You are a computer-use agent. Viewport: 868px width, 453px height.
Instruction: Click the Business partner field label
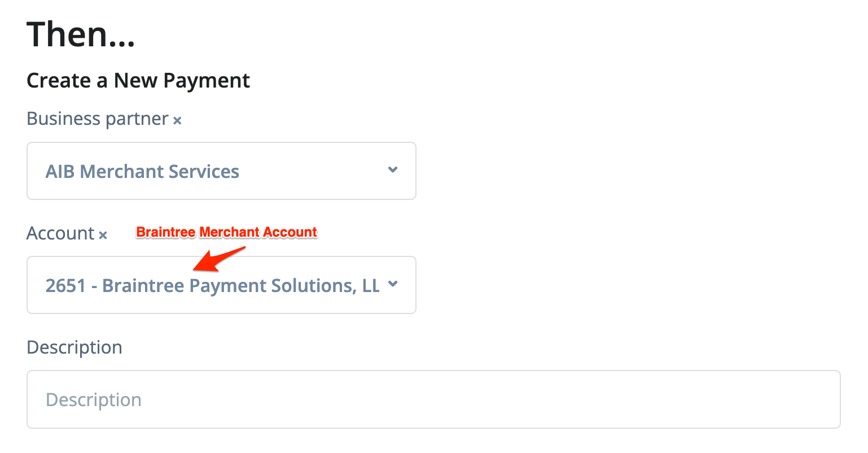[x=98, y=119]
